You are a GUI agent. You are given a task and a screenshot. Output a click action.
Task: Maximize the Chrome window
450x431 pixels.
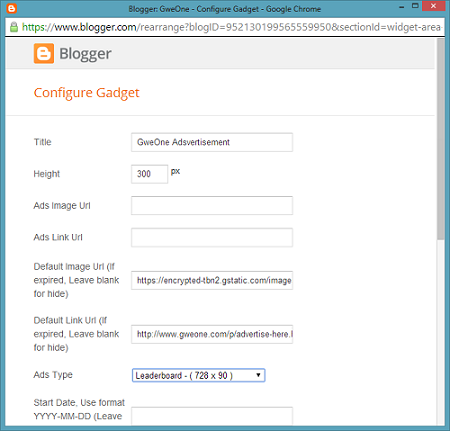[415, 6]
